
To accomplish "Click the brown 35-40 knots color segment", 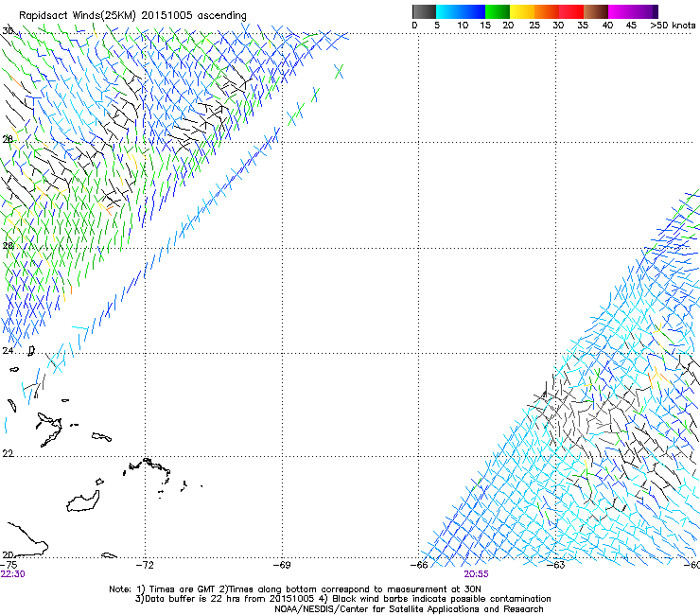I will pos(596,11).
